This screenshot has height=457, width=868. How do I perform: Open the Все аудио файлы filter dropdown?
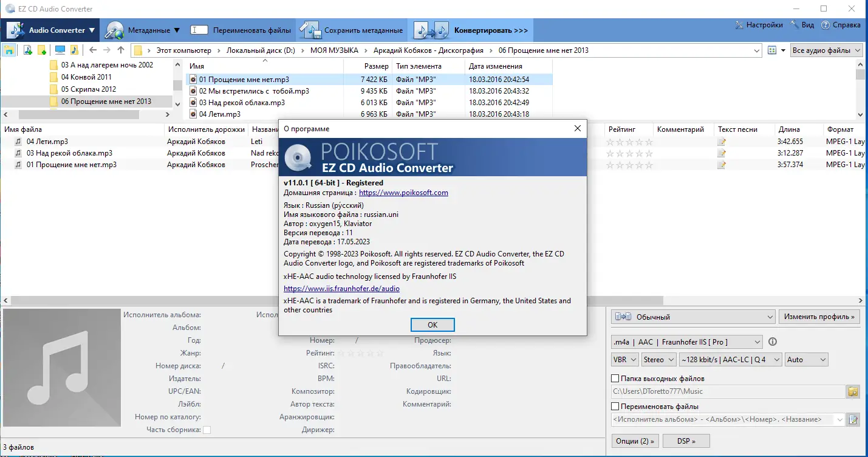click(x=826, y=50)
